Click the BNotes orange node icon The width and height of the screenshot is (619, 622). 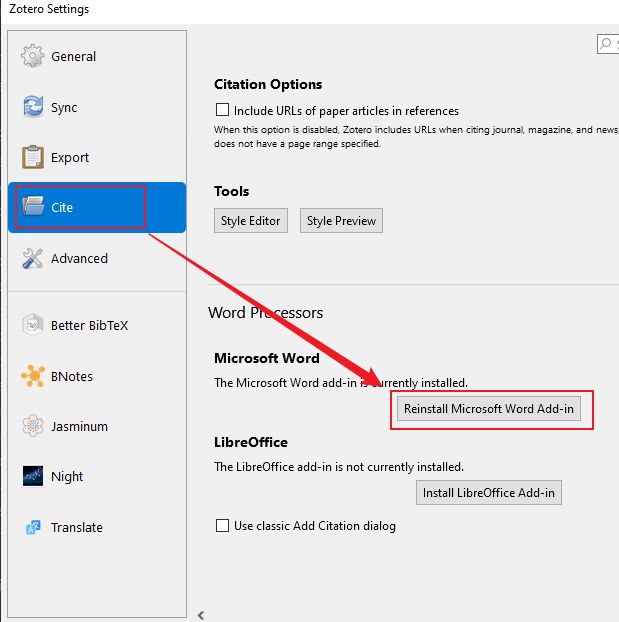pyautogui.click(x=33, y=376)
